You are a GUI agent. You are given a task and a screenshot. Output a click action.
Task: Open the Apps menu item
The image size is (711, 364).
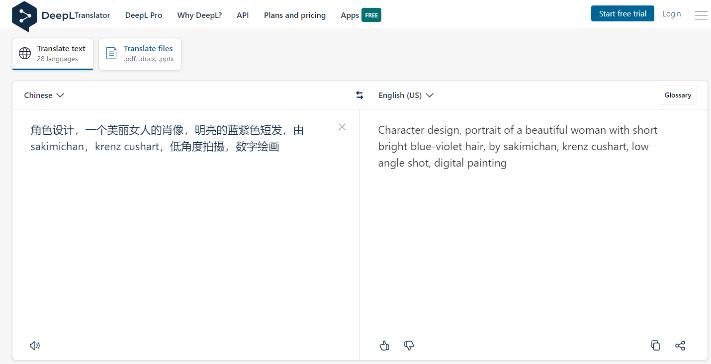[350, 15]
